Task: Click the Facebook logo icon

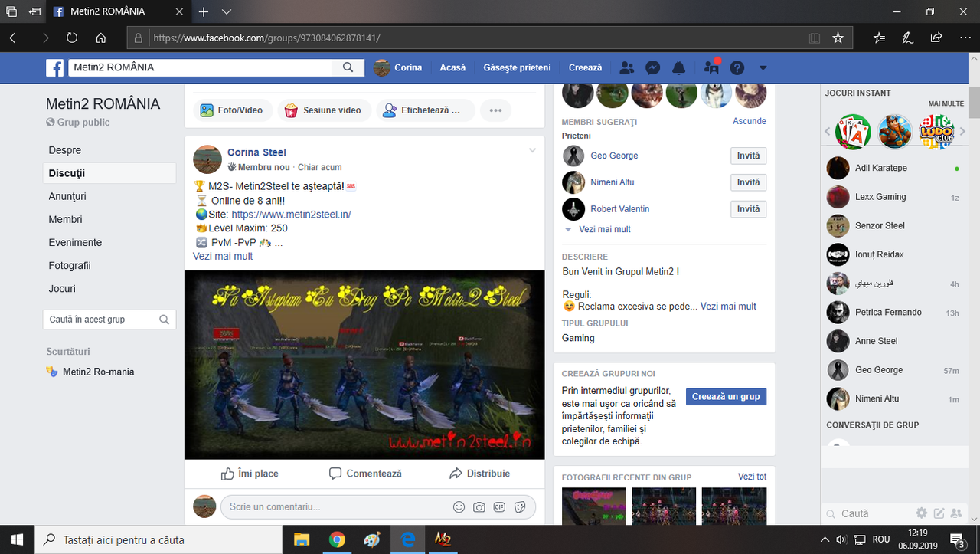Action: click(x=54, y=68)
